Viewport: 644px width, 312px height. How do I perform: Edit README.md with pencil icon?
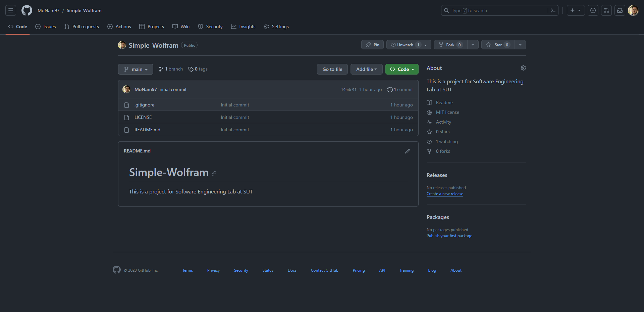408,151
